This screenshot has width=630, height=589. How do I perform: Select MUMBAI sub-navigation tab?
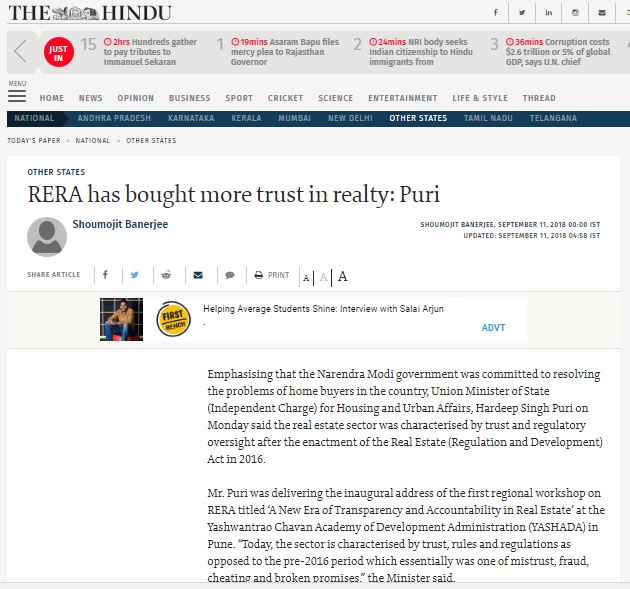pyautogui.click(x=295, y=118)
